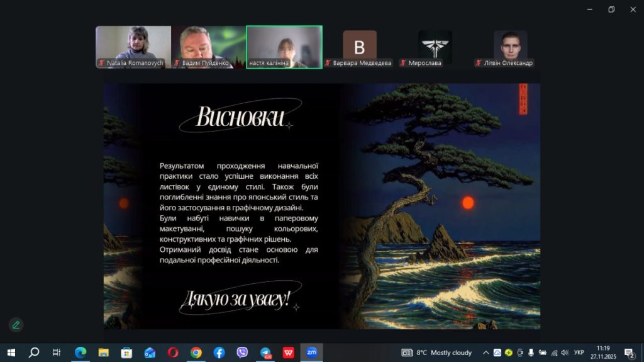Open Facebook taskbar icon

219,353
